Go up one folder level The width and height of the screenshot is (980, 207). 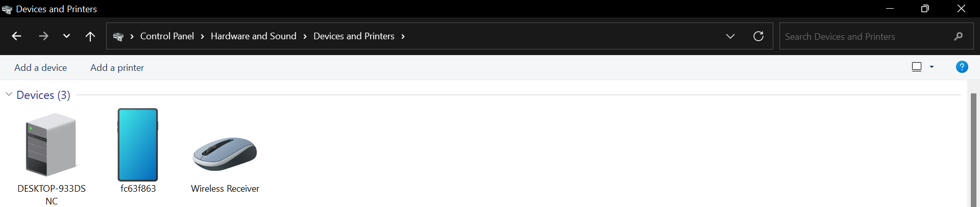coord(90,36)
